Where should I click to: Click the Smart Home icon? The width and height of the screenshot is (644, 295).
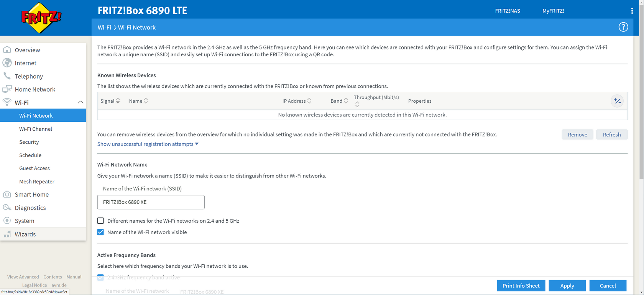point(7,194)
